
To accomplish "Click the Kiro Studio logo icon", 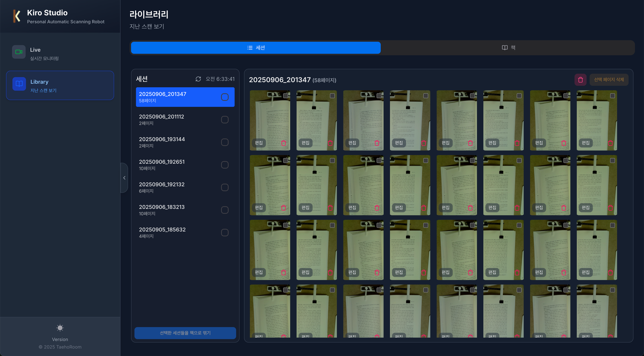I will tap(17, 16).
